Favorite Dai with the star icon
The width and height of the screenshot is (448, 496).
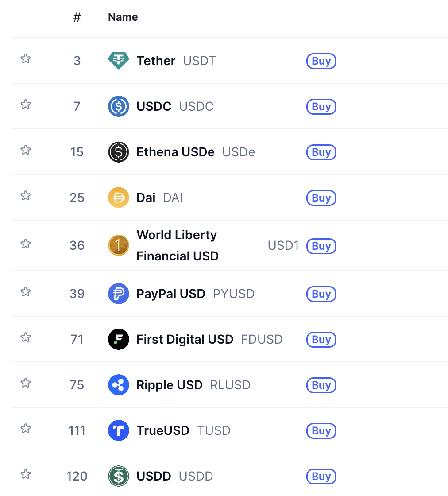(26, 196)
